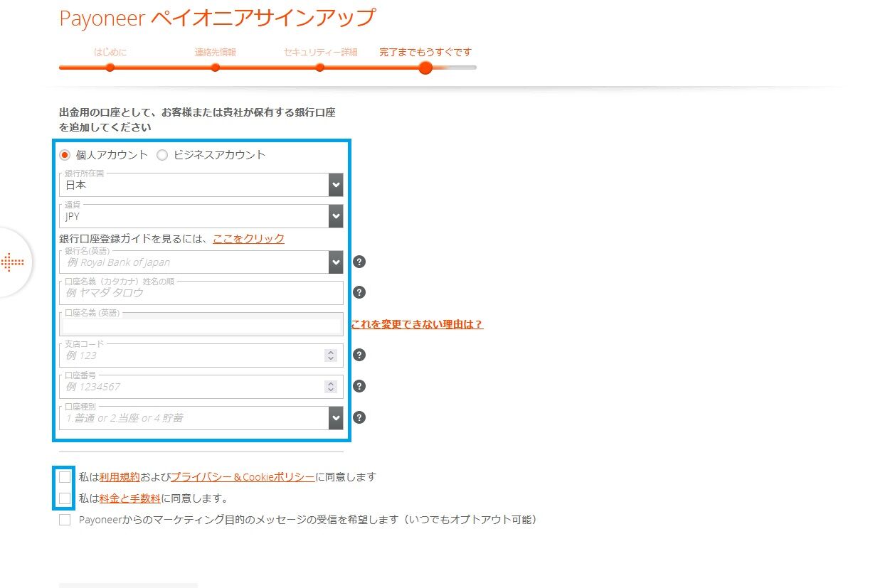
Task: Check the 料金と手数料 agreement checkbox
Action: (65, 498)
